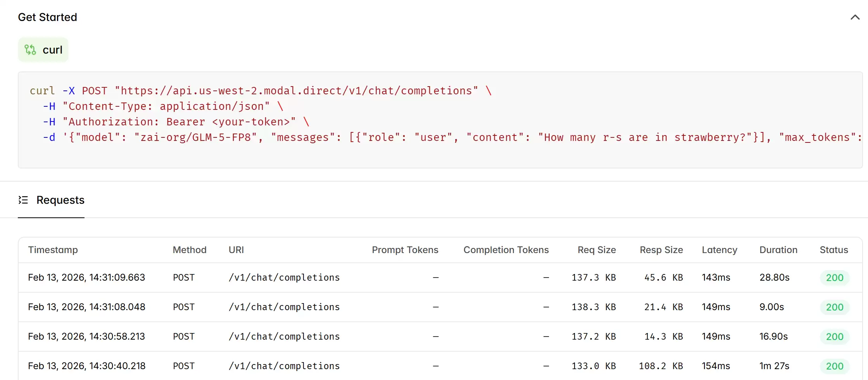Click the curl icon in the tab
868x380 pixels.
pyautogui.click(x=30, y=50)
